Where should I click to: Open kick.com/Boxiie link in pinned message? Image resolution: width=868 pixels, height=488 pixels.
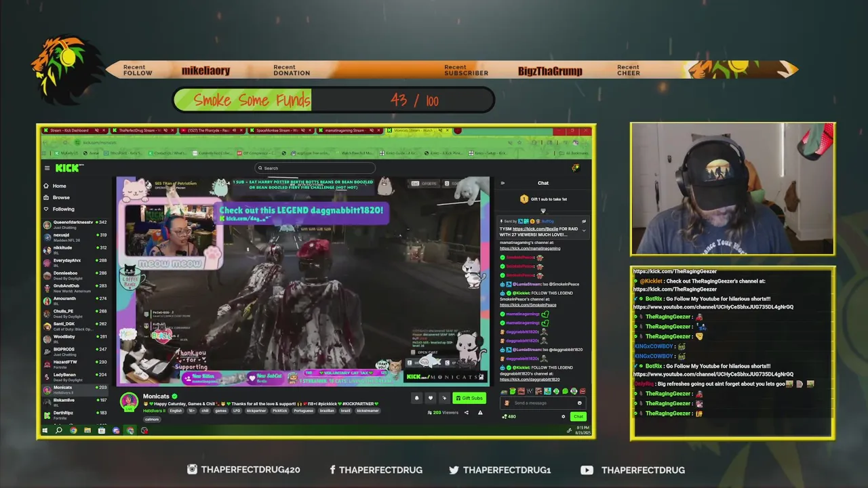tap(536, 229)
